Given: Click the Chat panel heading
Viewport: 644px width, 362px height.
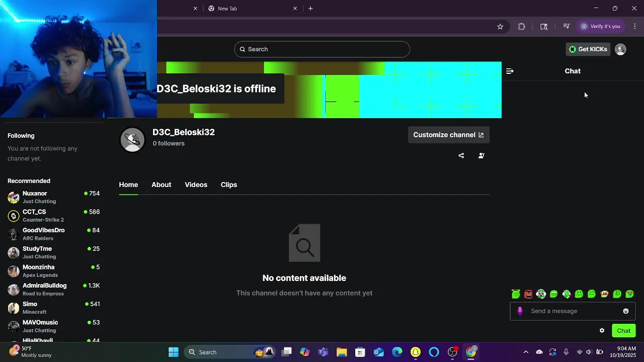Looking at the screenshot, I should point(573,71).
